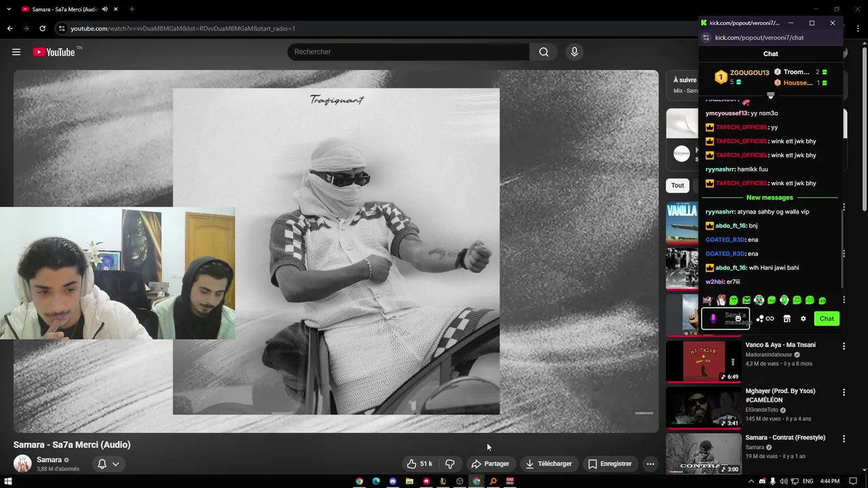Image resolution: width=868 pixels, height=488 pixels.
Task: Click the Contrat Freestyle thumbnail
Action: 703,453
